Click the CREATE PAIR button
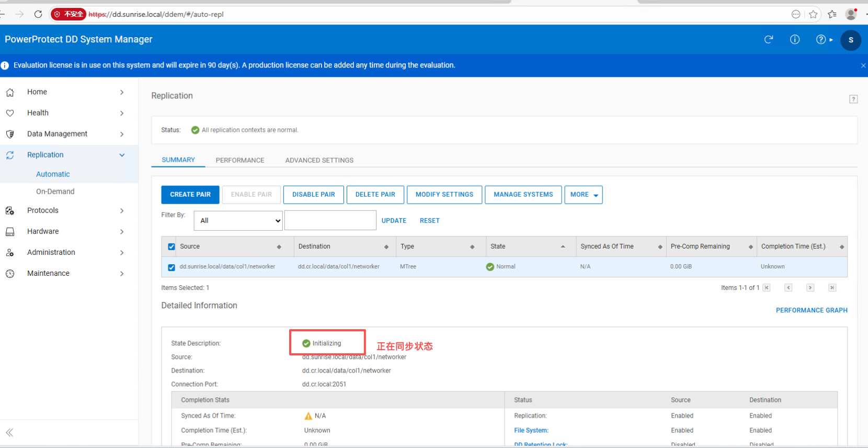Image resolution: width=868 pixels, height=448 pixels. tap(190, 195)
